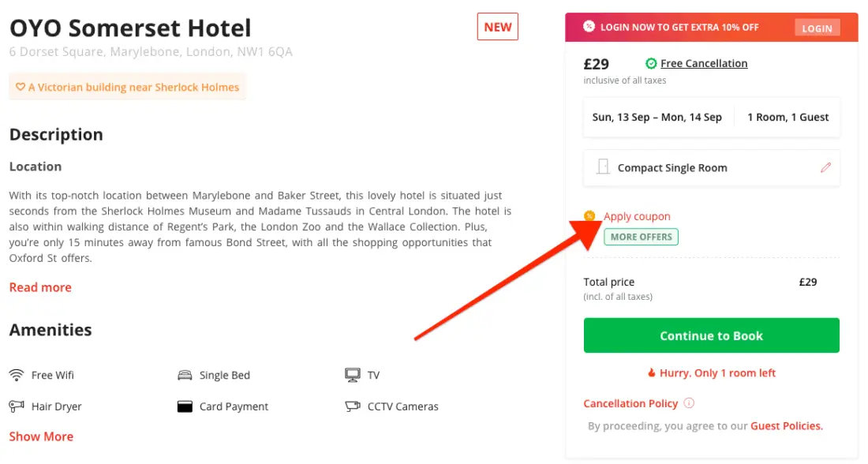
Task: Click the Cancellation Policy info icon
Action: point(689,403)
